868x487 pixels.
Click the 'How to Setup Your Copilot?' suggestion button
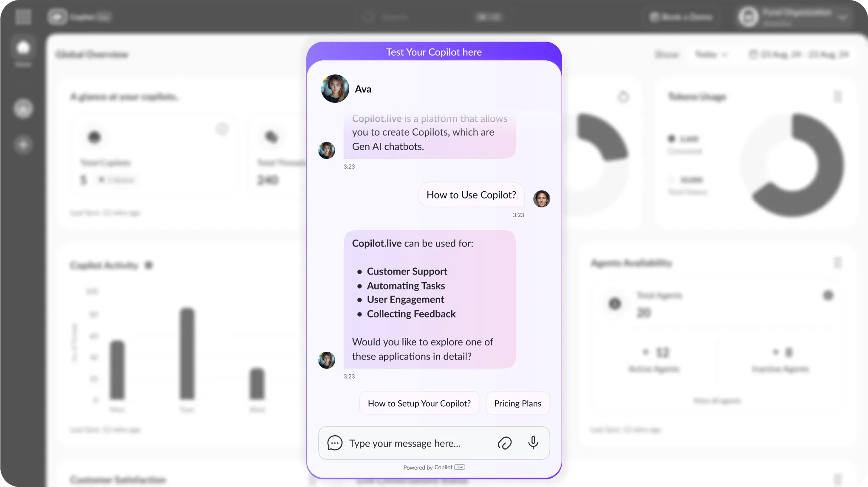(419, 403)
